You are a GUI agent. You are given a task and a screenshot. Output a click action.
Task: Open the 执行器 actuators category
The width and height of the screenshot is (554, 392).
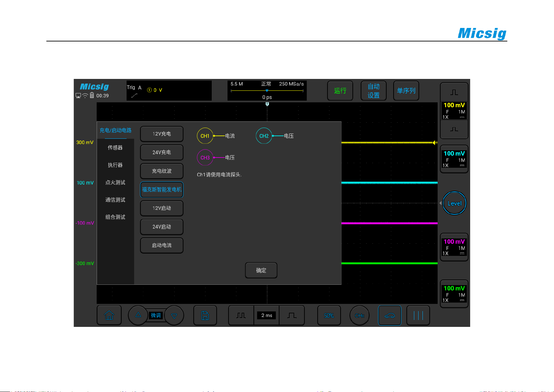coord(115,165)
